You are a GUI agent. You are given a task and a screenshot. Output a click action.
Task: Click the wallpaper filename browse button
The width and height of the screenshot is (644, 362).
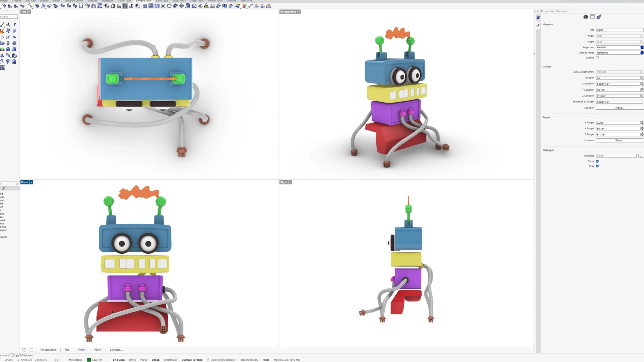641,156
